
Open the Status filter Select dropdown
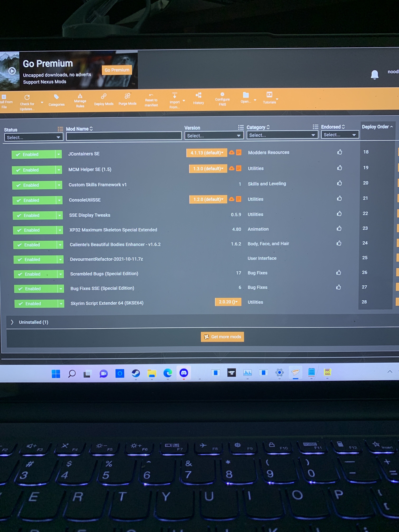point(34,137)
